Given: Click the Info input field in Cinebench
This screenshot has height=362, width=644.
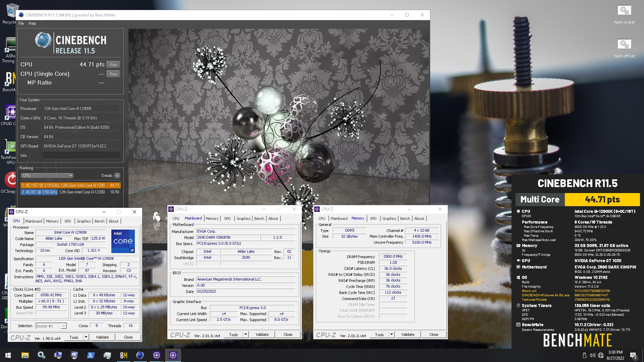Looking at the screenshot, I should pos(81,156).
